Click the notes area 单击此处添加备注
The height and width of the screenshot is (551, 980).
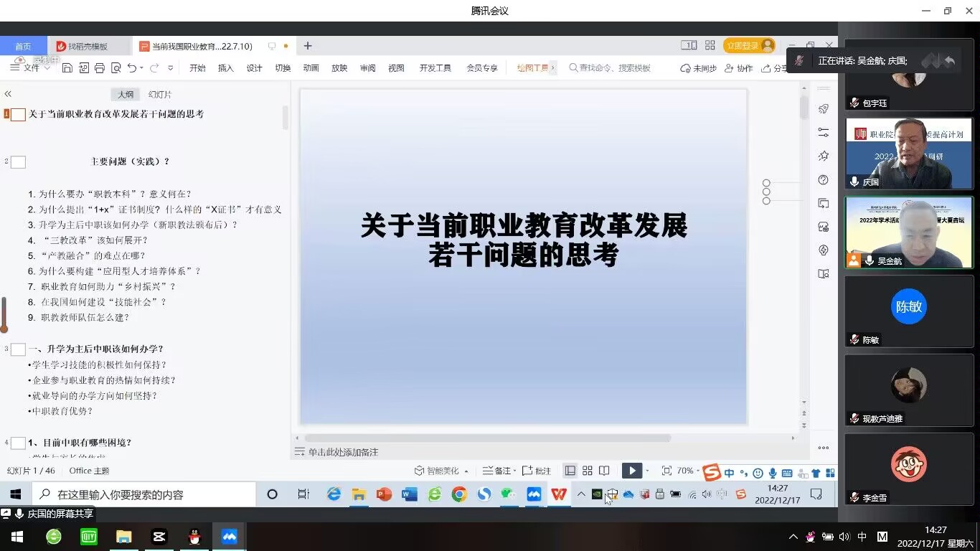[x=343, y=452]
